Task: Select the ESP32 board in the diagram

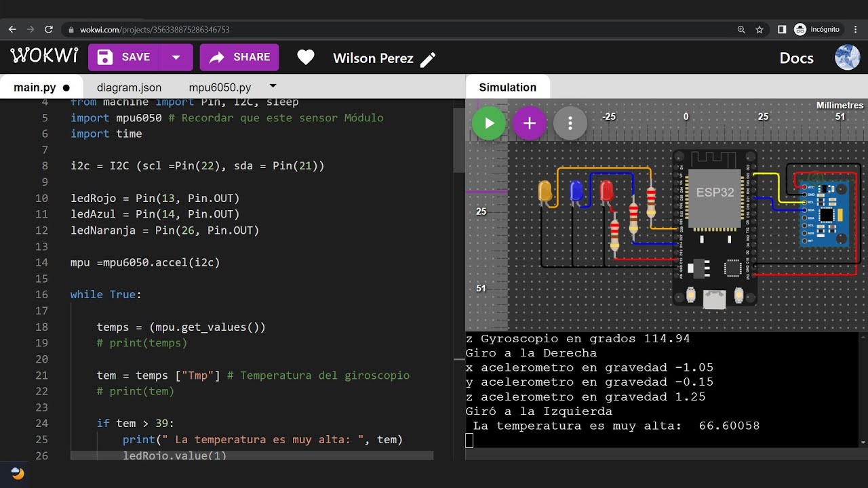Action: [715, 227]
